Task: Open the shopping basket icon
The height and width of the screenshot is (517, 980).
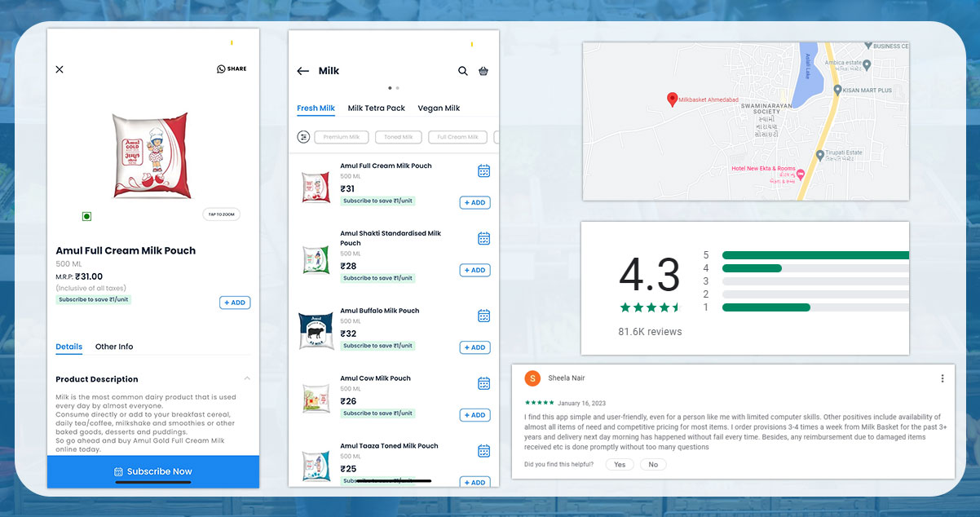Action: coord(483,71)
